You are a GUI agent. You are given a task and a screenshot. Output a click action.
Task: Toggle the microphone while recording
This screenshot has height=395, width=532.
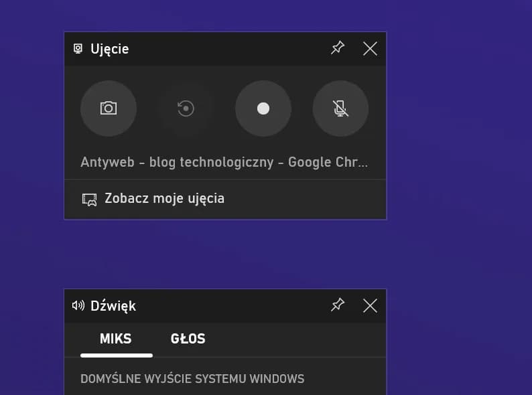[x=340, y=108]
